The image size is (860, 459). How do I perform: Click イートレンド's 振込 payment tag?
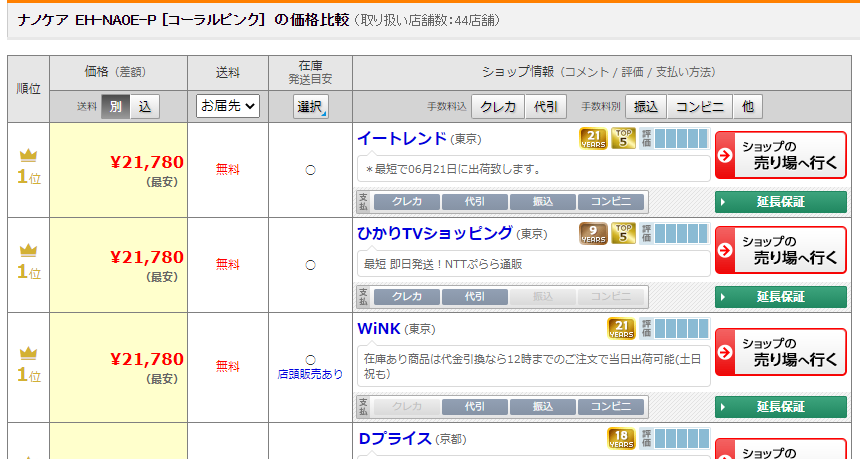point(542,202)
